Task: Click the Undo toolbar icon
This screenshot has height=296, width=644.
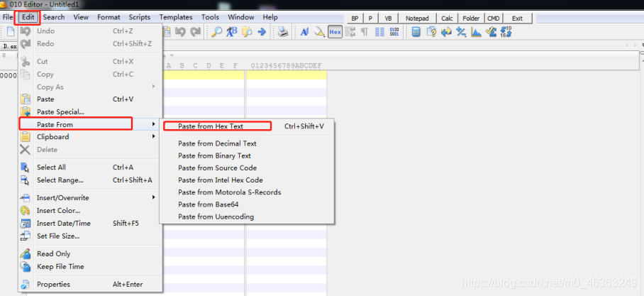Action: (x=180, y=32)
